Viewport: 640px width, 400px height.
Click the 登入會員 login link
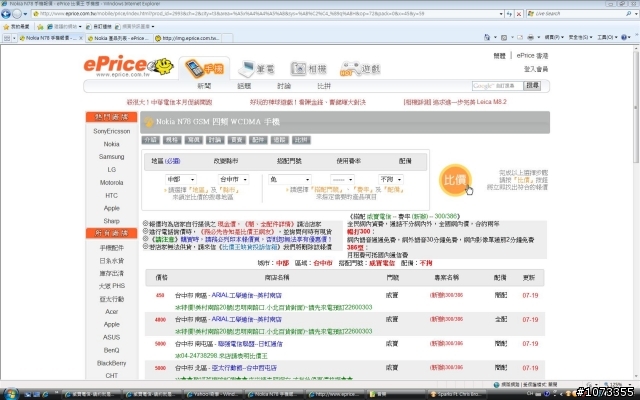(x=536, y=69)
